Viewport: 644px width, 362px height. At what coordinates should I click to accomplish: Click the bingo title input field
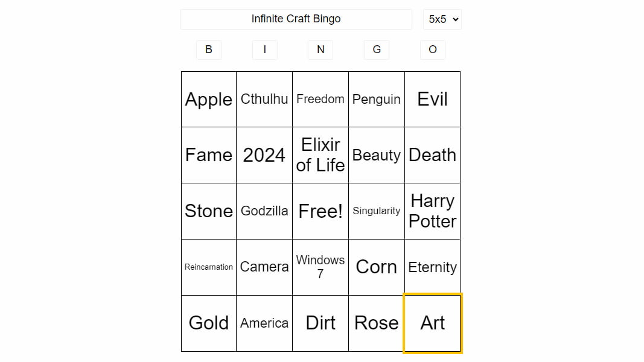tap(296, 19)
